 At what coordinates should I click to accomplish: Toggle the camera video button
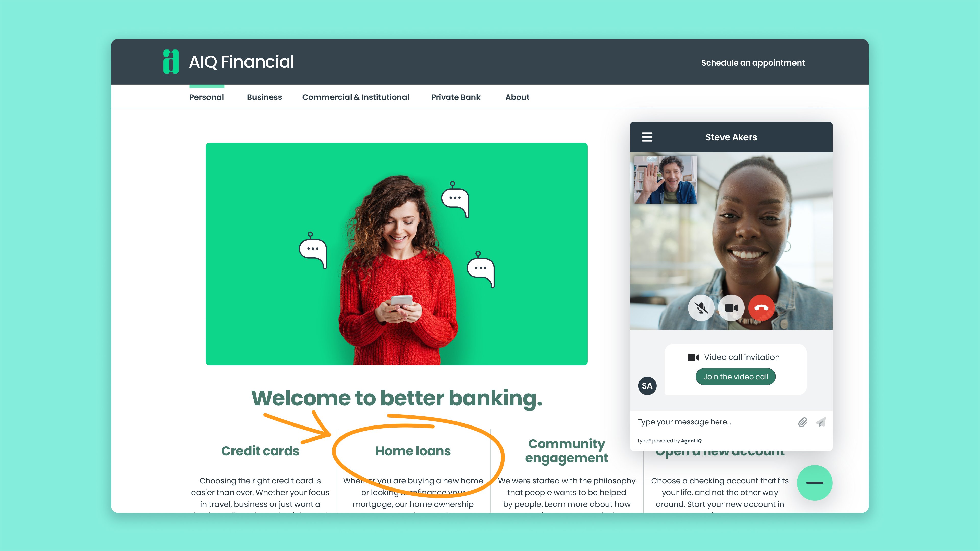point(731,308)
